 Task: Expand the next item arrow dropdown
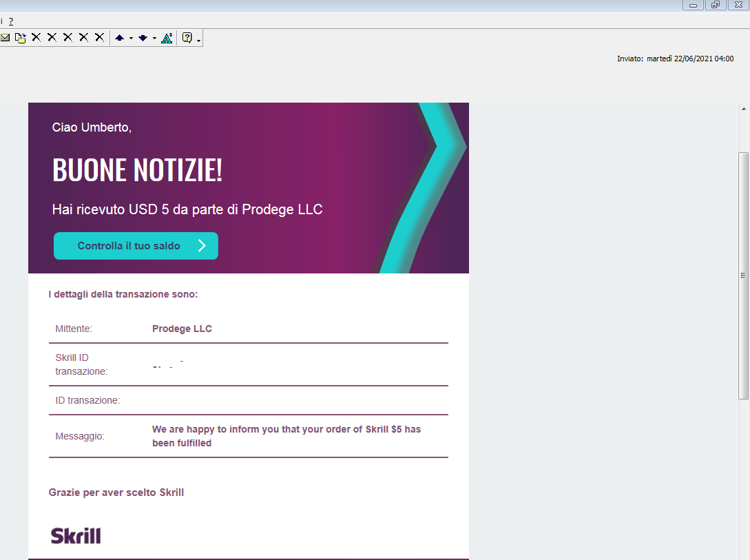coord(154,39)
